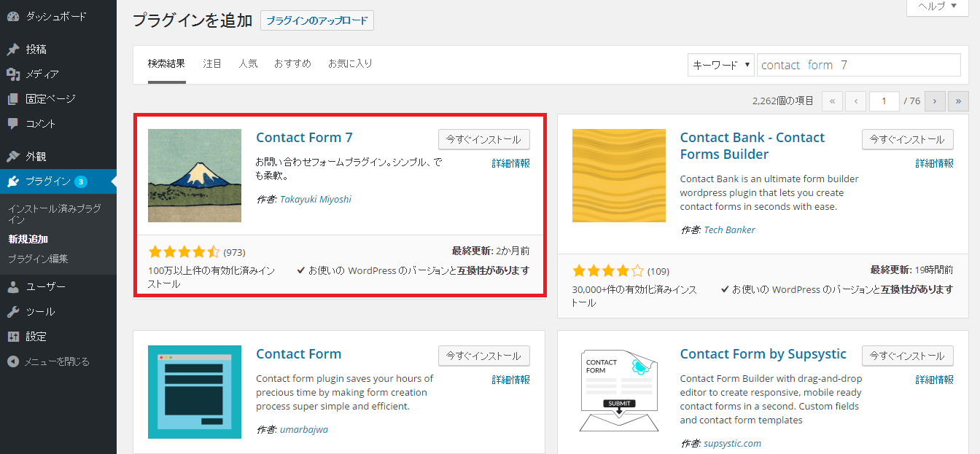
Task: Click プラグインのアップロード upload button
Action: [316, 20]
